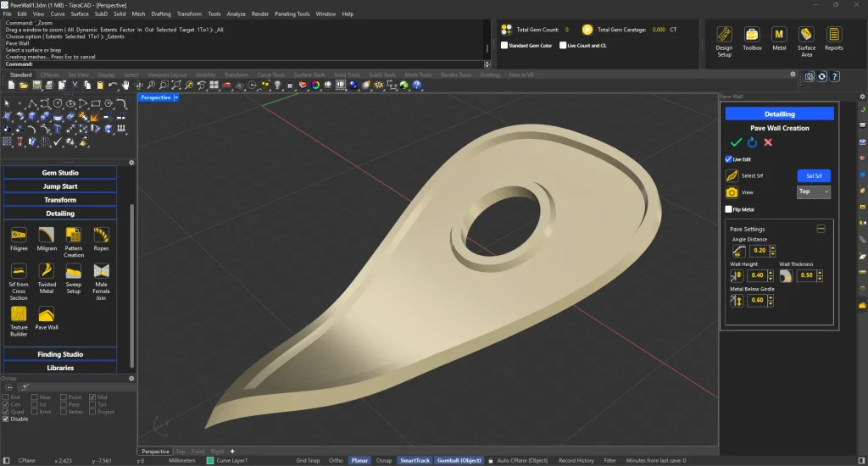Open the Filigree tool
Viewport: 868px width, 466px height.
[x=19, y=234]
